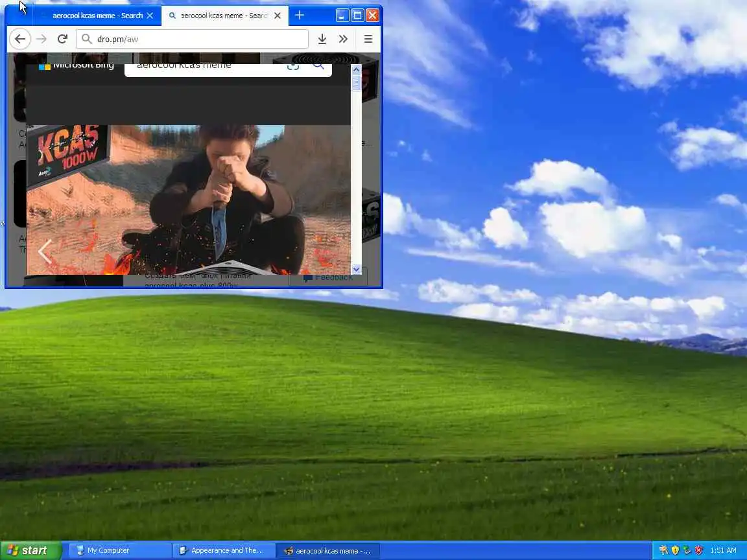Click the taskbar clock showing 1:51 AM
Image resolution: width=747 pixels, height=560 pixels.
723,550
